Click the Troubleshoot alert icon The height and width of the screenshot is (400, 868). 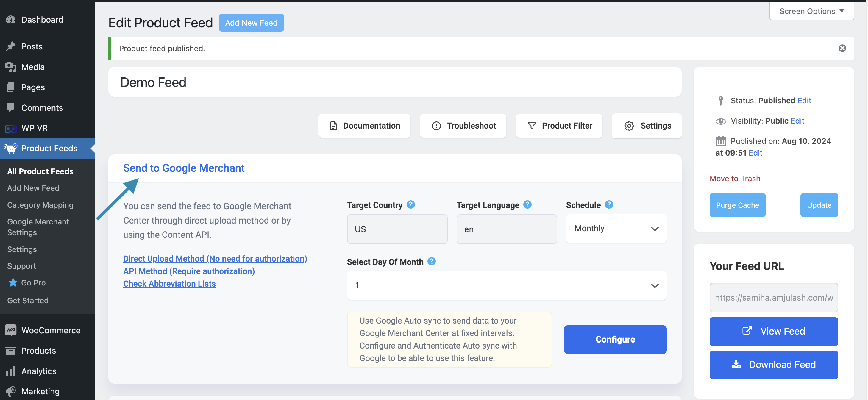click(436, 126)
